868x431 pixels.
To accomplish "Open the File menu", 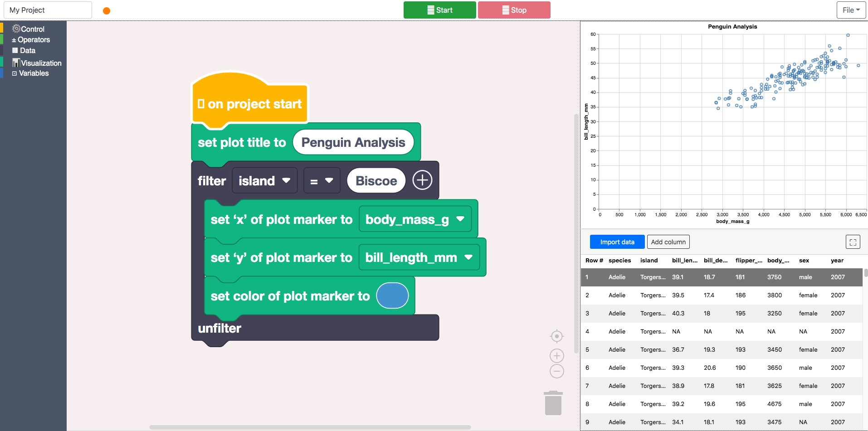I will [x=851, y=10].
